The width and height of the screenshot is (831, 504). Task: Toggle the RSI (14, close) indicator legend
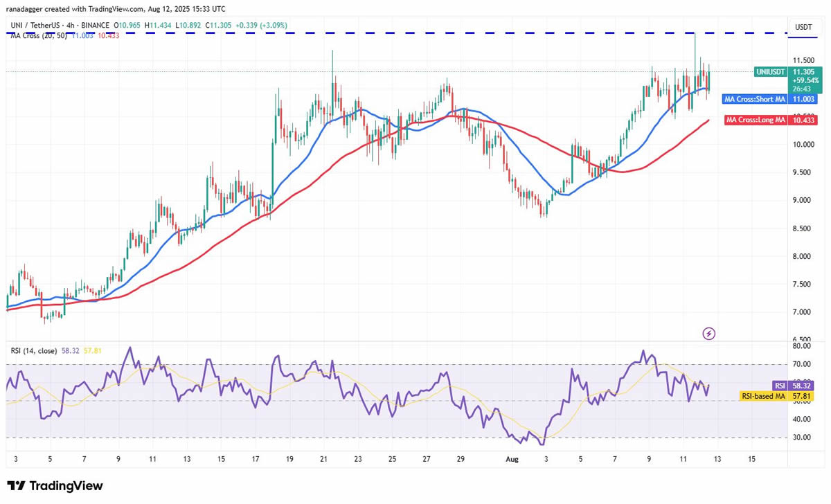(x=33, y=351)
